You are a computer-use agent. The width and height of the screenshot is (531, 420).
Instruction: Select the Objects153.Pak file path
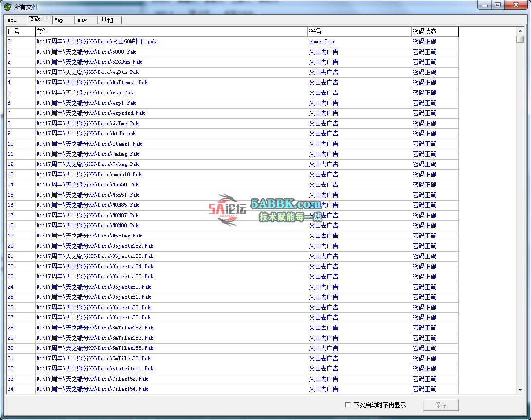(95, 256)
